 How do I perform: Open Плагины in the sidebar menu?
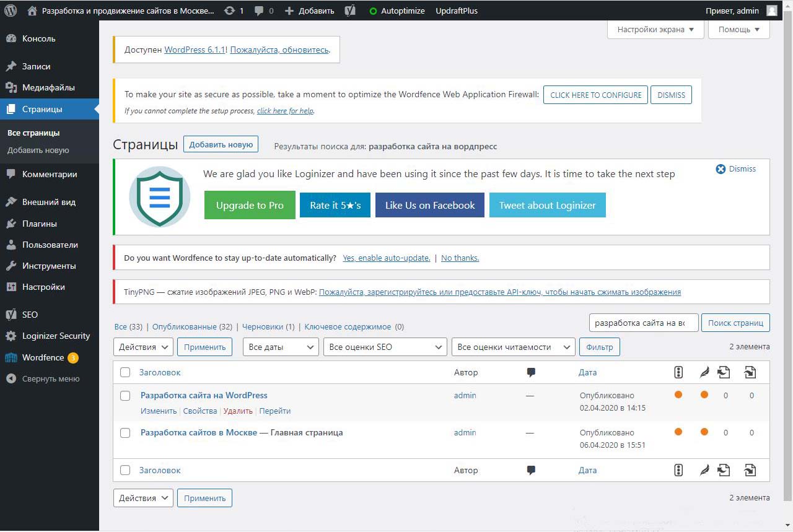click(x=40, y=224)
